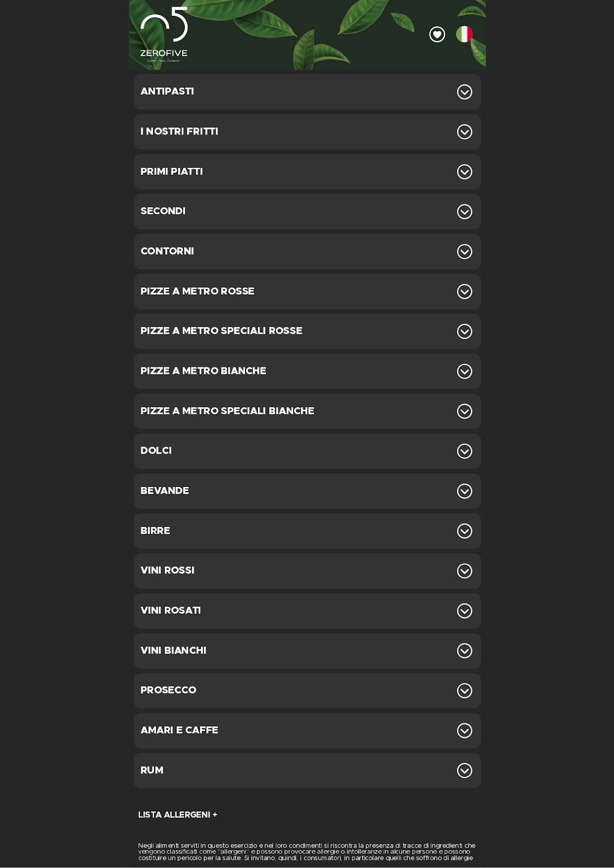
Task: Click the chevron icon on ANTIPASTI row
Action: tap(464, 92)
